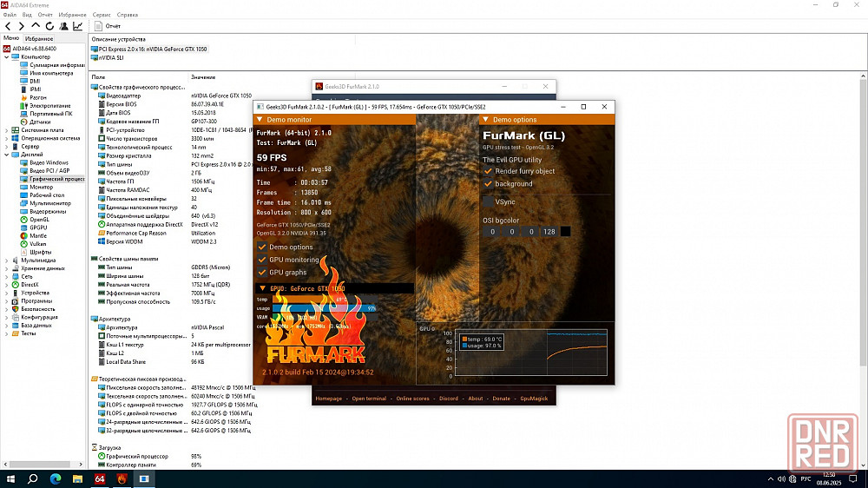Image resolution: width=868 pixels, height=488 pixels.
Task: Expand the Мультимедиа tree node
Action: (7, 260)
